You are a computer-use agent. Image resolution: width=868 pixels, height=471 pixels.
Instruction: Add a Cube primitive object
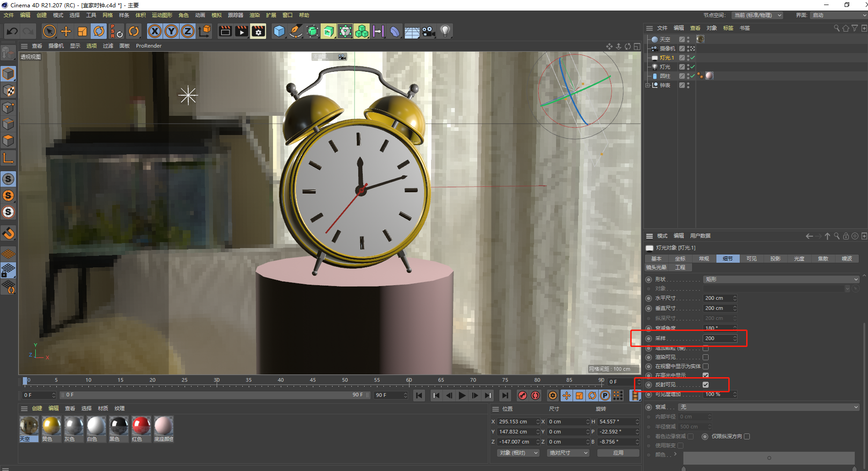click(x=279, y=31)
